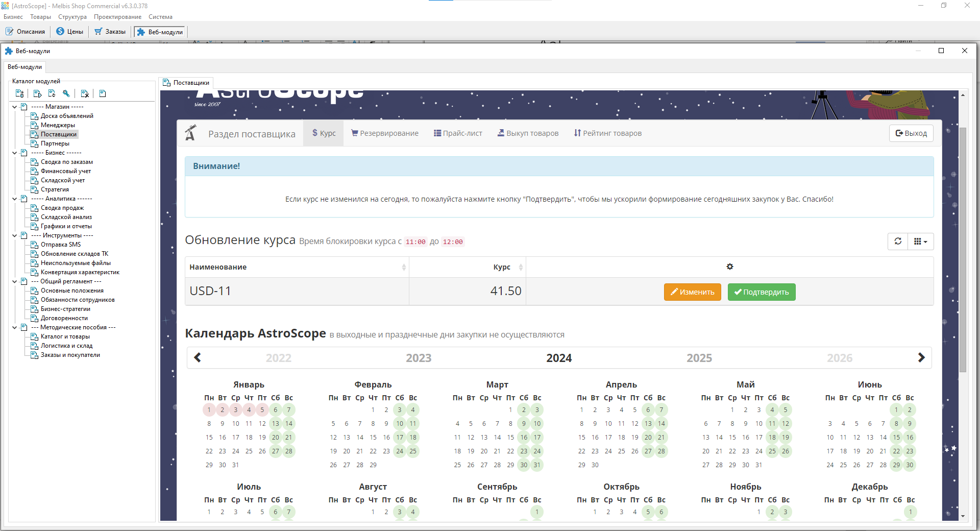Switch to the Рейтинг товаров tab
The height and width of the screenshot is (531, 980).
607,133
